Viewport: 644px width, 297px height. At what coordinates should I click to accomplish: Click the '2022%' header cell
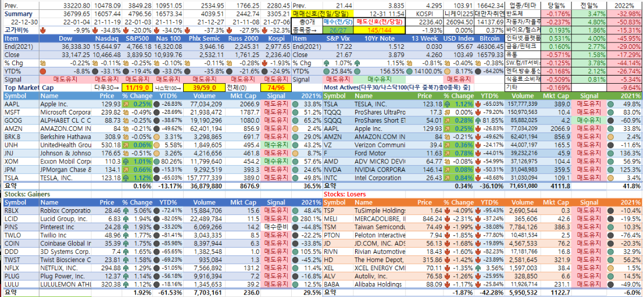624,5
